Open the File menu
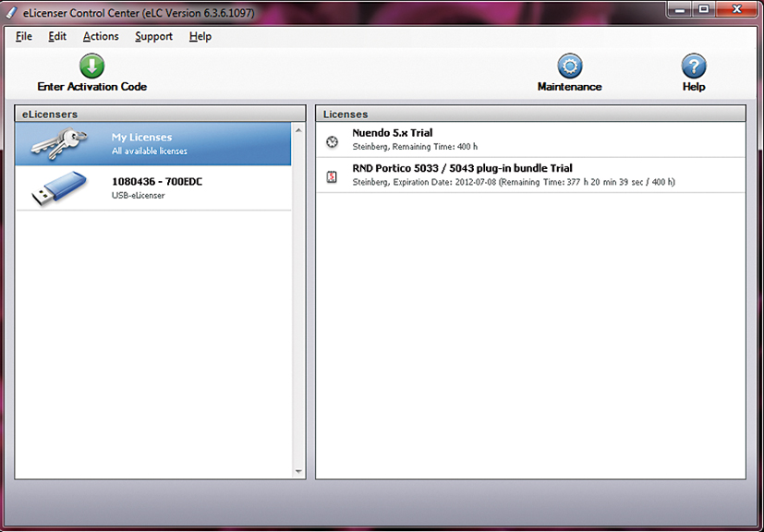This screenshot has width=764, height=532. [x=24, y=37]
